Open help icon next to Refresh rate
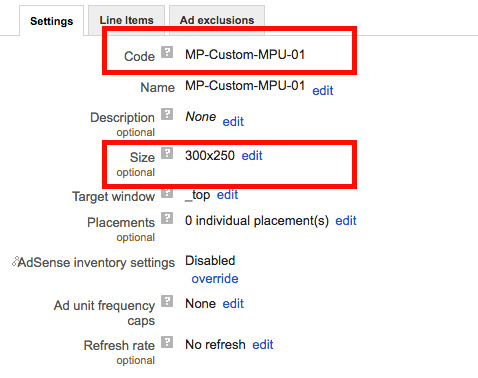Image resolution: width=478 pixels, height=378 pixels. point(167,342)
